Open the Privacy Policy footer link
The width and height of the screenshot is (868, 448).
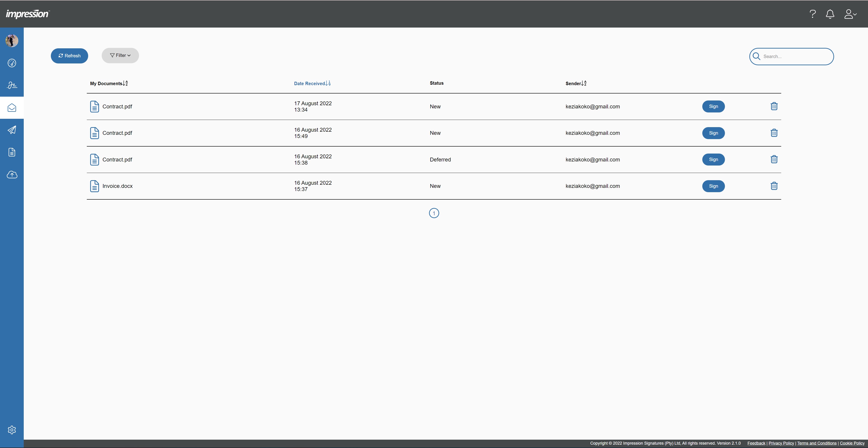pos(781,443)
